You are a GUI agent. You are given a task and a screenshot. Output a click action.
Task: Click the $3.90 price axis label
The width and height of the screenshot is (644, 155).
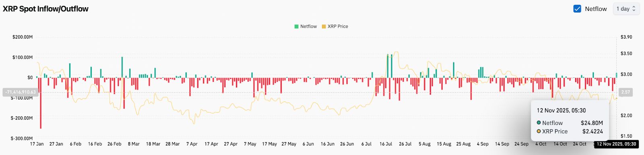[x=626, y=37]
